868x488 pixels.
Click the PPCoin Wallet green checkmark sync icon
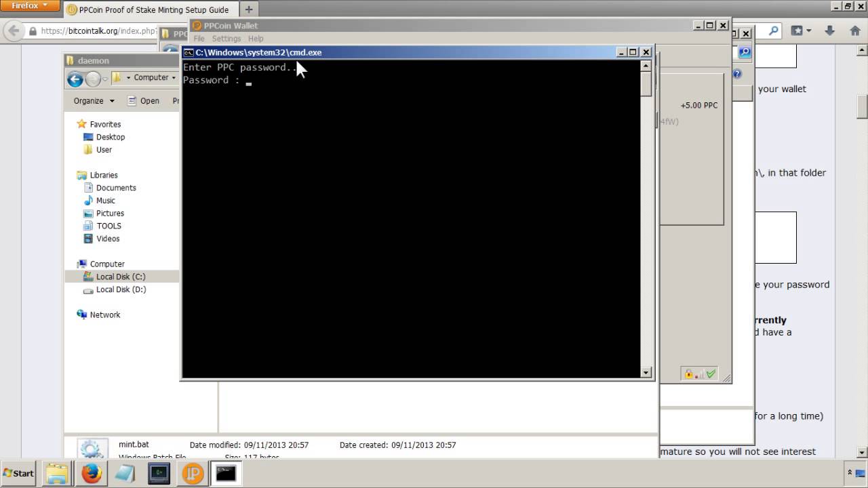711,374
